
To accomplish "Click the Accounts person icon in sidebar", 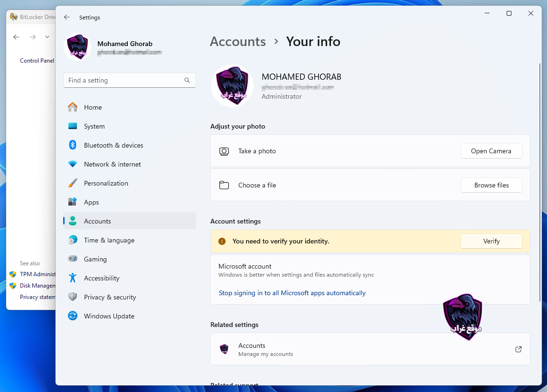I will pyautogui.click(x=73, y=221).
